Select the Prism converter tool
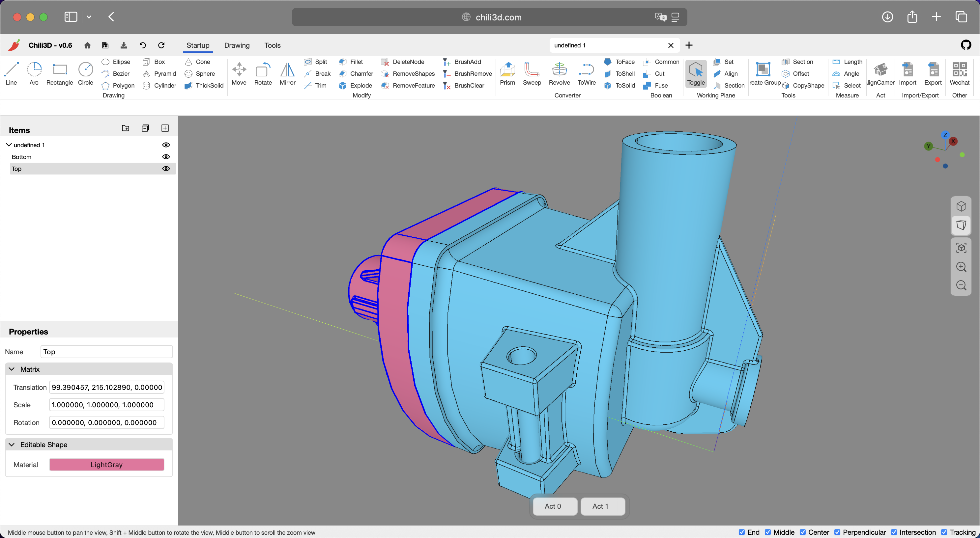Viewport: 980px width, 538px height. (507, 73)
